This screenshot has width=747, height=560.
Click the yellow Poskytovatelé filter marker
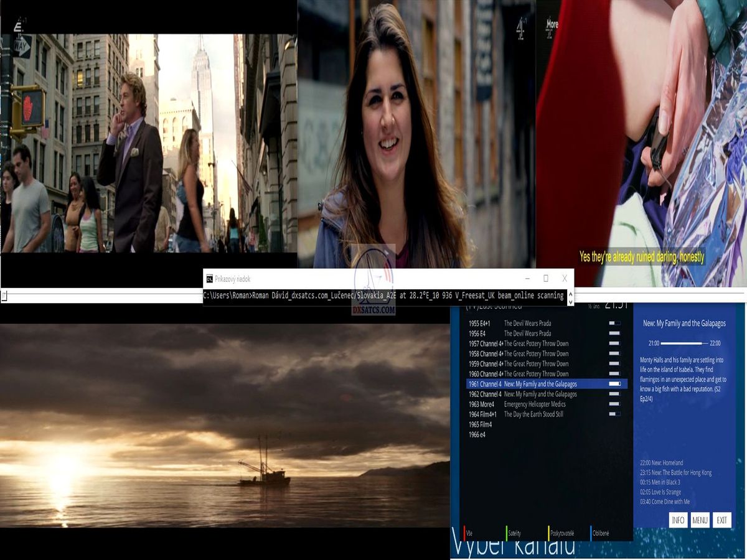[x=548, y=533]
